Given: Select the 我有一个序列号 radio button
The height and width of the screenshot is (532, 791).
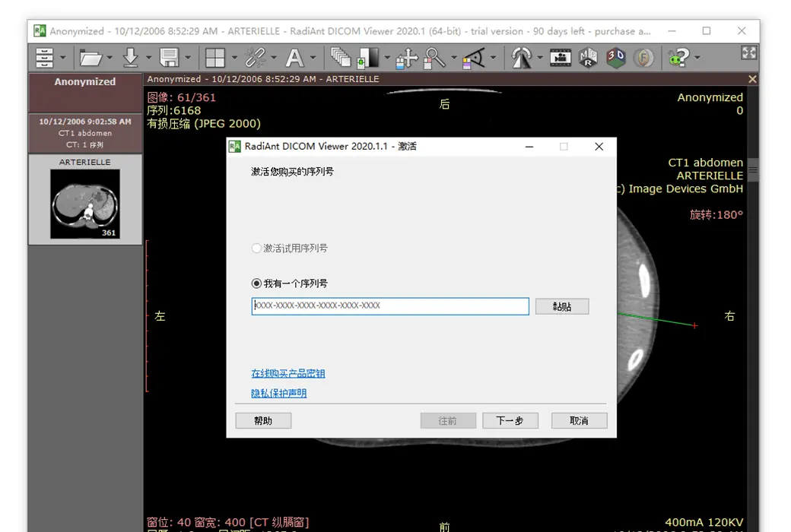Looking at the screenshot, I should [256, 283].
